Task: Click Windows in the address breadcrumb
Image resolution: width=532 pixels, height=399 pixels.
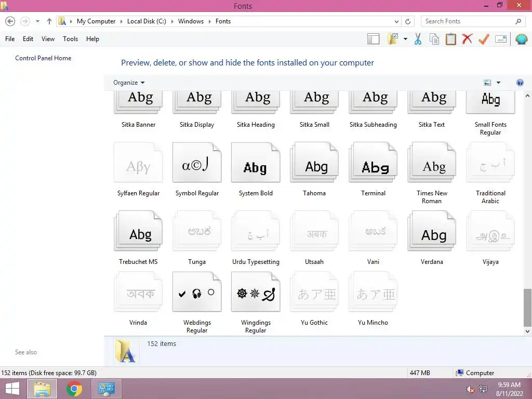Action: (191, 21)
